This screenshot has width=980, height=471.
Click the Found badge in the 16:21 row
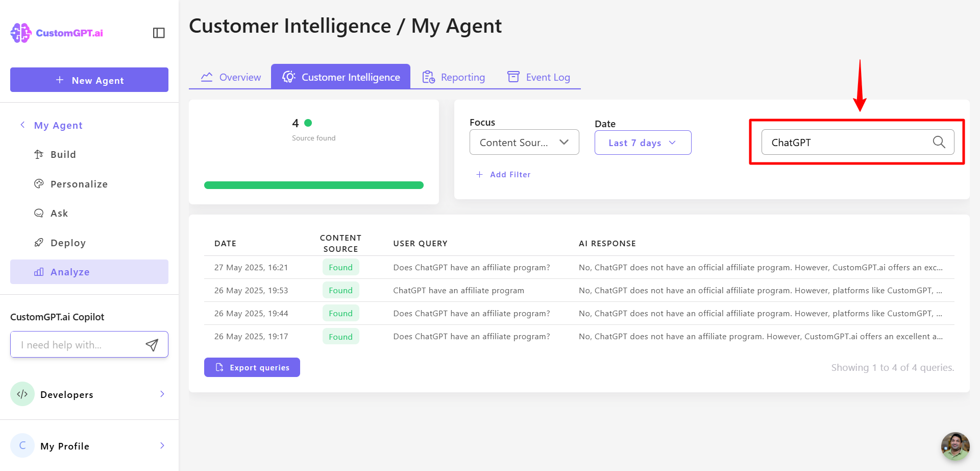click(340, 267)
